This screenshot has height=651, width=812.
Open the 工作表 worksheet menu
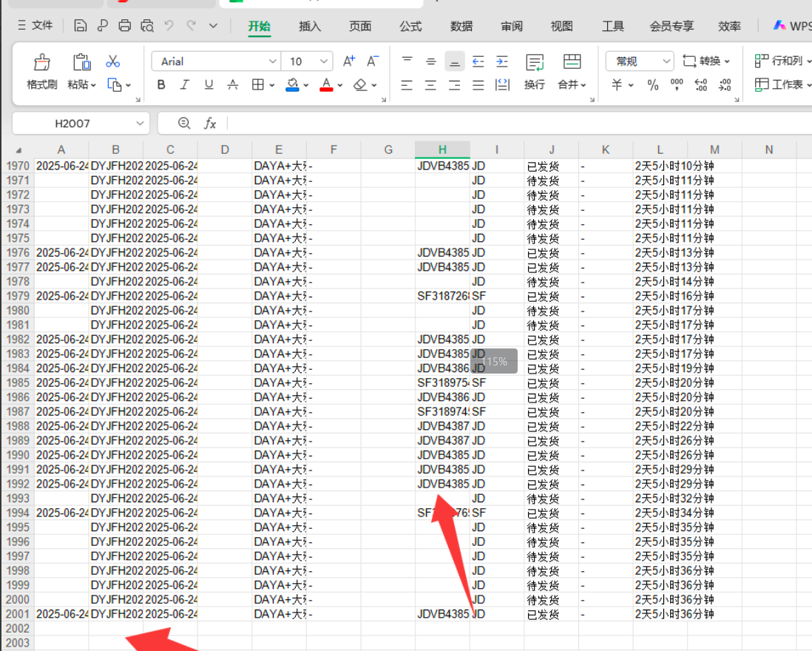782,84
